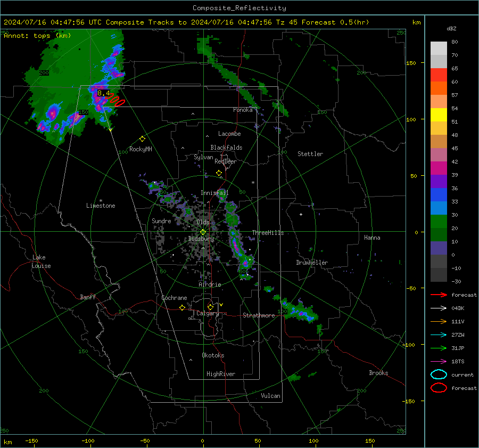Click the Sylvan label
Image resolution: width=479 pixels, height=448 pixels.
(x=203, y=157)
